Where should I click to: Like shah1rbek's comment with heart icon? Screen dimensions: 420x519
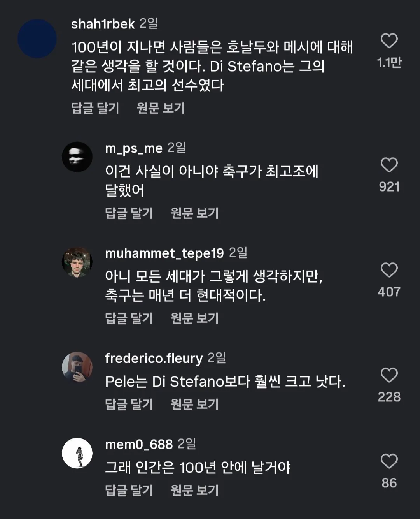389,41
